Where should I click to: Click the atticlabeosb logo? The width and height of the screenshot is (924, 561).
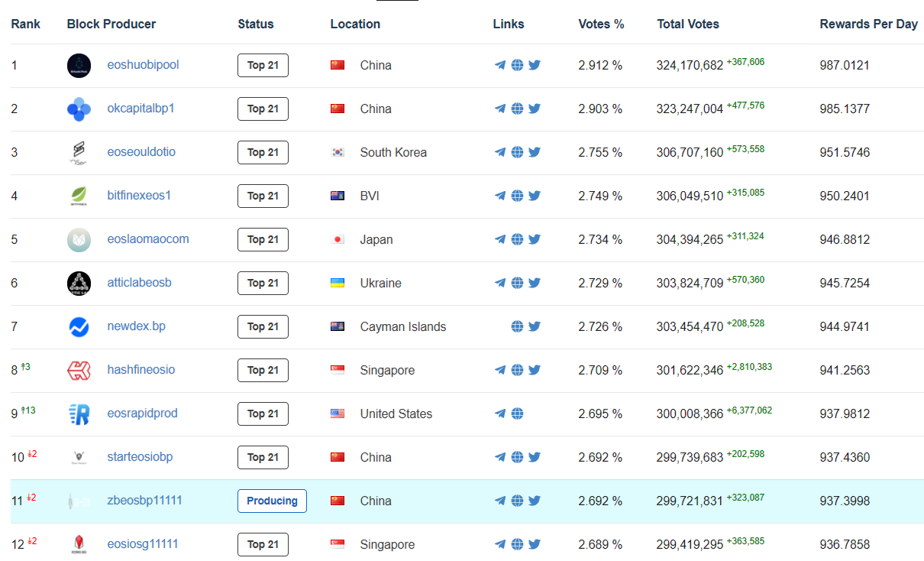pos(79,284)
